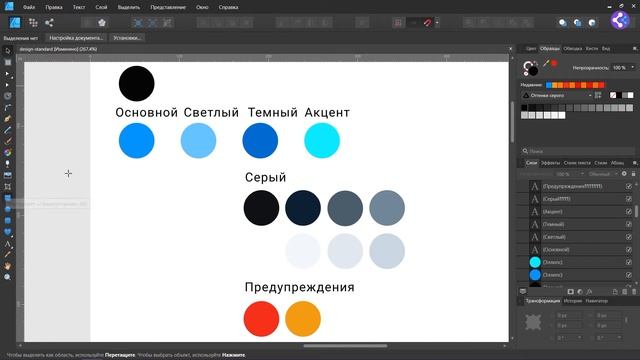Viewport: 640px width, 360px height.
Task: Click the red circle on canvas
Action: click(261, 319)
